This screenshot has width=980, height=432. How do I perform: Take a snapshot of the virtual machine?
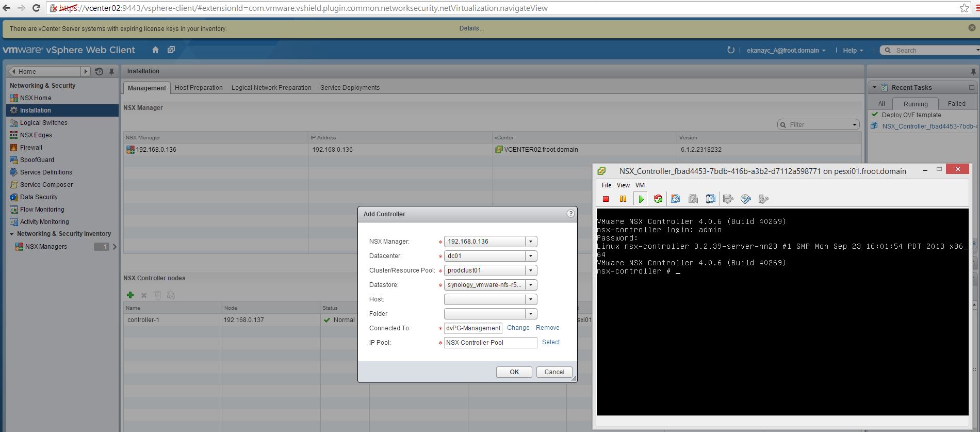click(x=675, y=199)
